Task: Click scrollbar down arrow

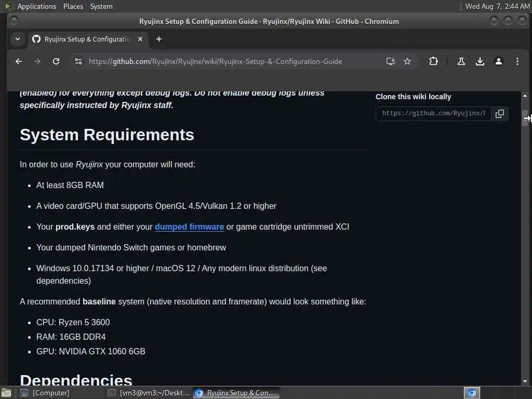Action: [525, 381]
